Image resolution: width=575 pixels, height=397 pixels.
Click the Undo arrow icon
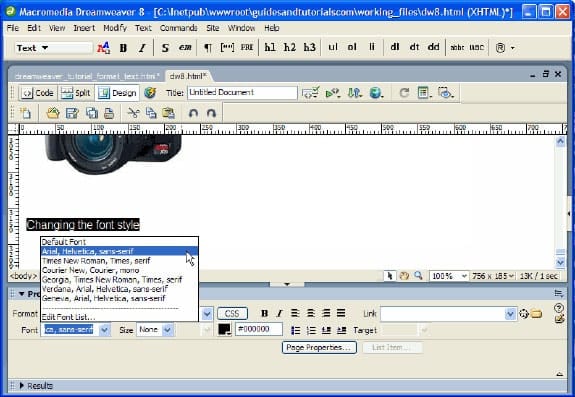193,113
